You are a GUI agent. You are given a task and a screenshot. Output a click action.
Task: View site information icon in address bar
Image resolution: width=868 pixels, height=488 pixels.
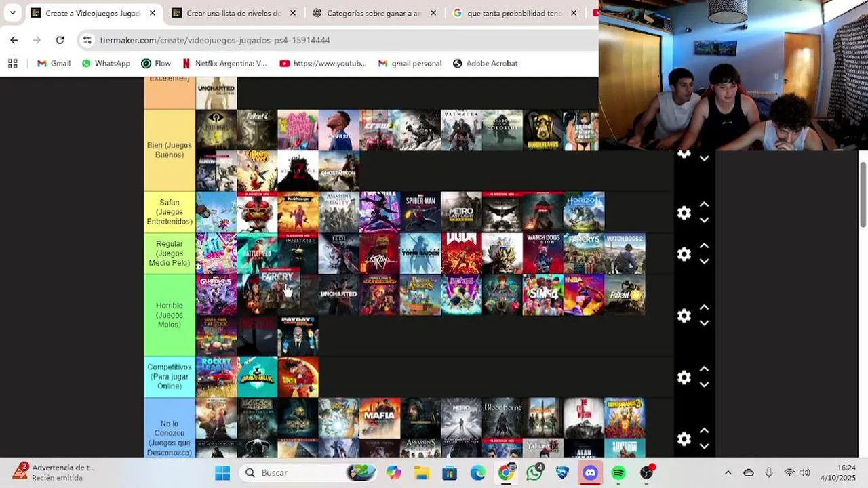tap(87, 40)
